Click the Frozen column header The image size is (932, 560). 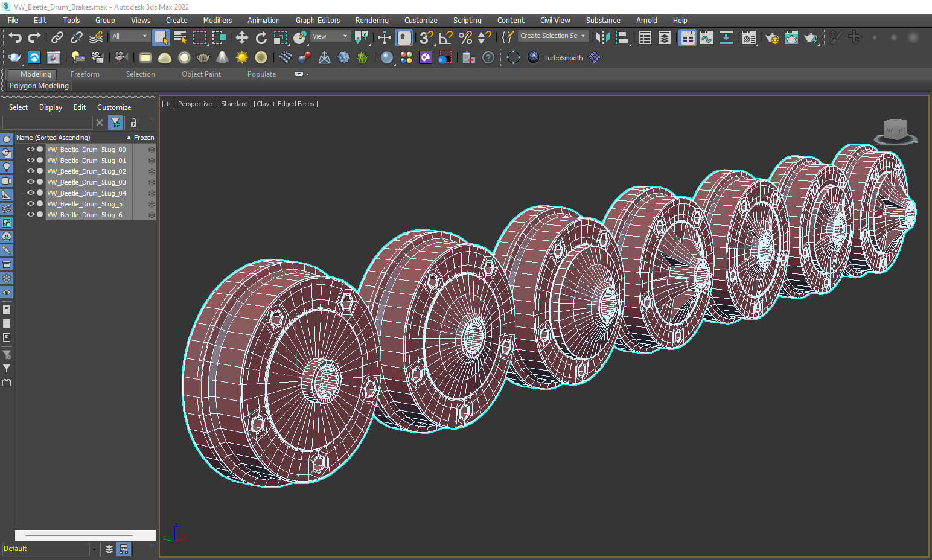click(x=144, y=138)
